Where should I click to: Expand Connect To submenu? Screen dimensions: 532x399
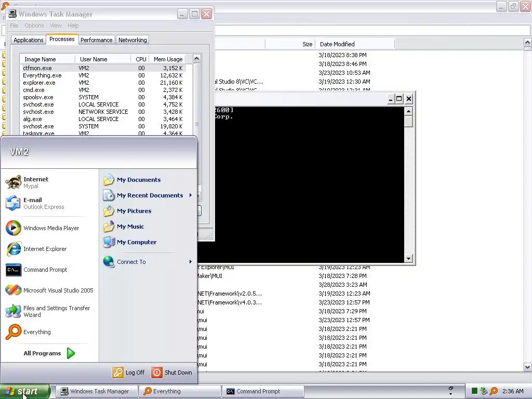[x=148, y=262]
